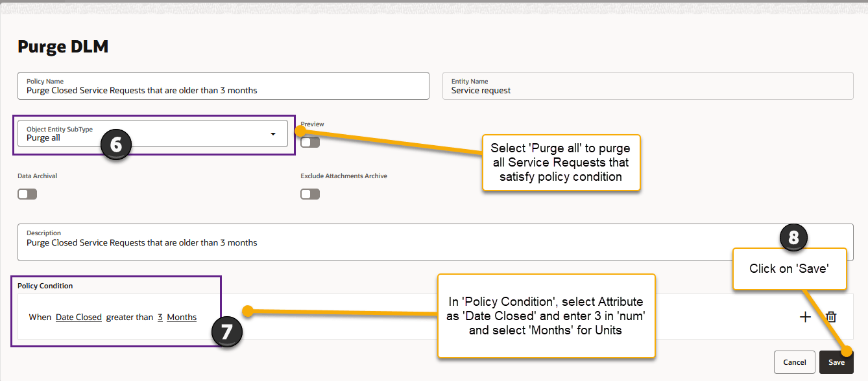Click the step 7 numbered marker
Viewport: 868px width, 381px height.
point(227,331)
